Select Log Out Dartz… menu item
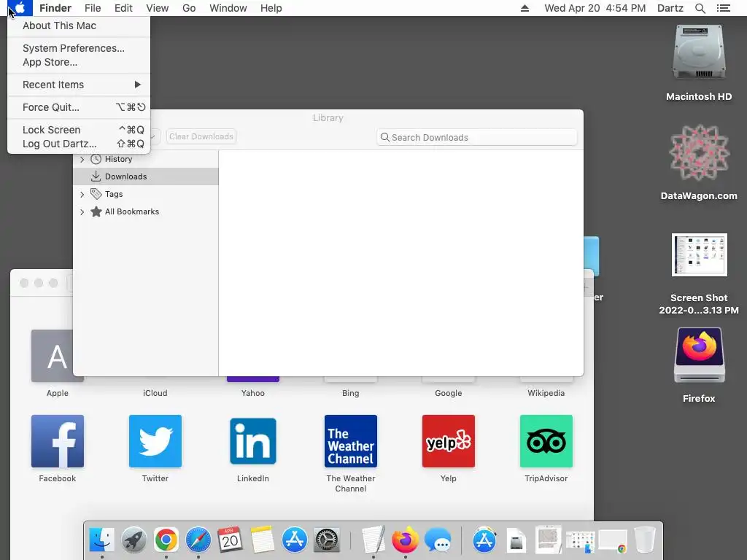 point(79,144)
